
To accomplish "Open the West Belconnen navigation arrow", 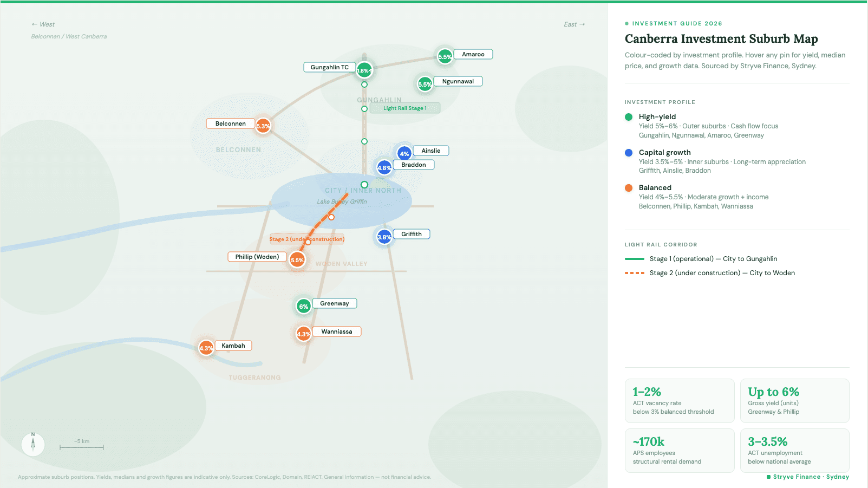I will pyautogui.click(x=43, y=24).
